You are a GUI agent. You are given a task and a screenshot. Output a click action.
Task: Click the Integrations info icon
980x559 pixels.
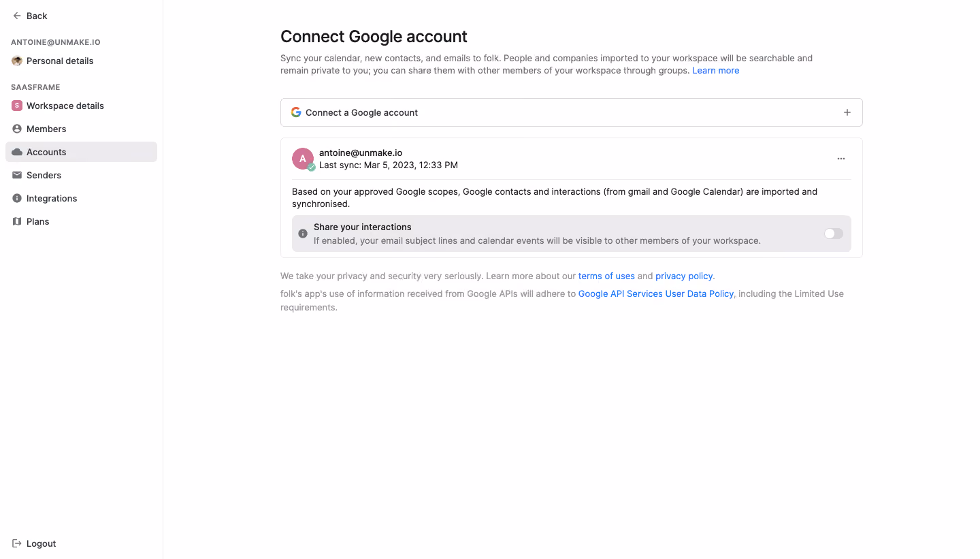pos(17,198)
